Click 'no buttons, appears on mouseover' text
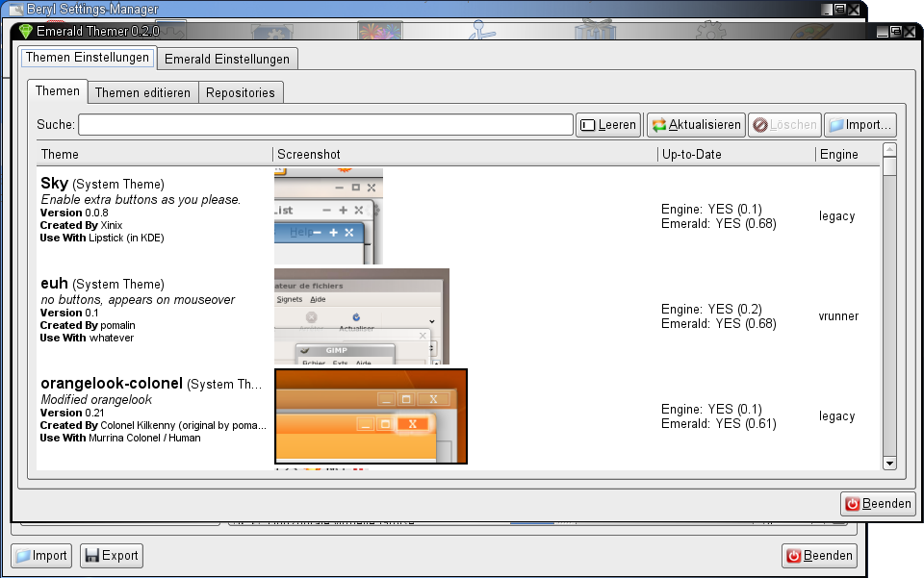This screenshot has height=578, width=924. tap(138, 300)
